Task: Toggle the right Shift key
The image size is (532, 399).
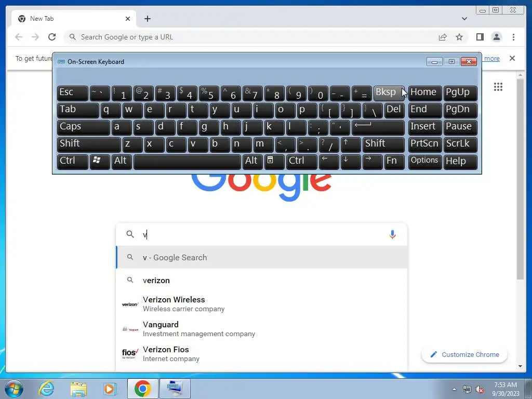Action: click(x=383, y=144)
